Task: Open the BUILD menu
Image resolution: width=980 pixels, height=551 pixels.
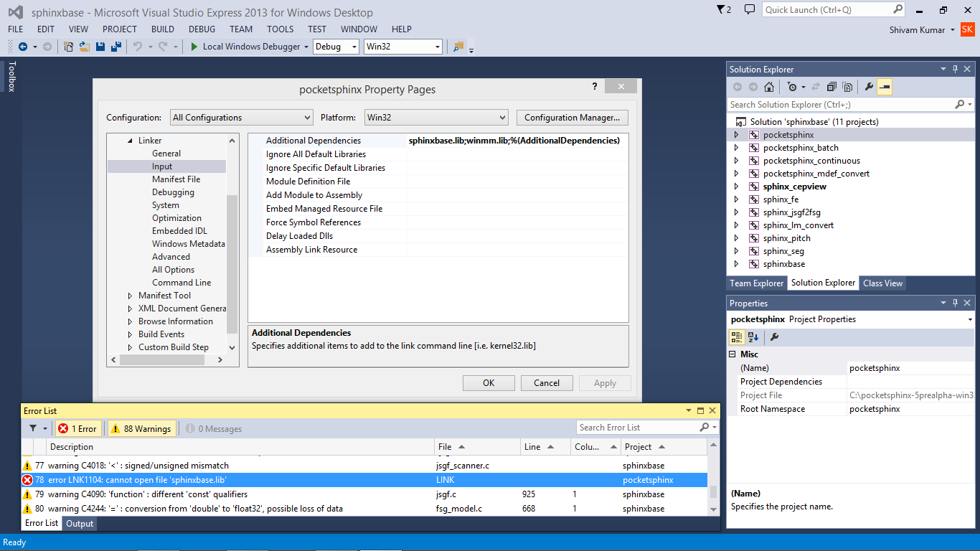Action: 163,29
